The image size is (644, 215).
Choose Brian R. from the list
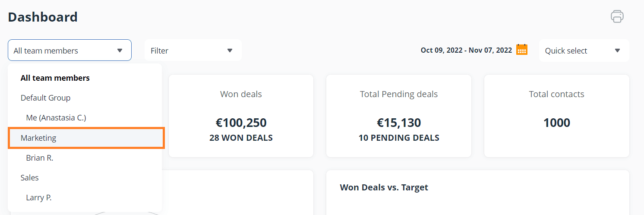tap(40, 158)
